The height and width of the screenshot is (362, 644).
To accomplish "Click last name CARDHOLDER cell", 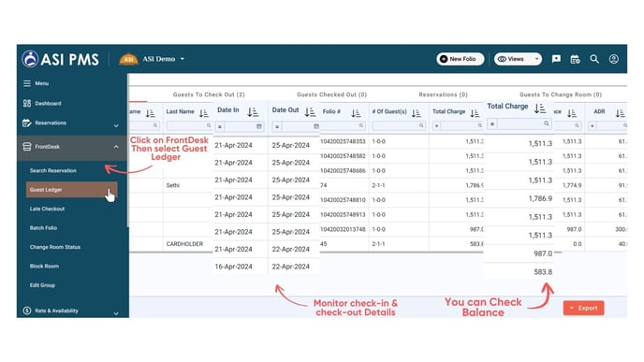I will 184,244.
